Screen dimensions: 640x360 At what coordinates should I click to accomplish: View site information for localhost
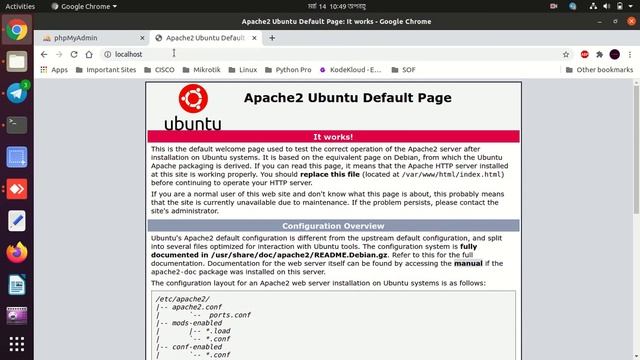point(107,54)
